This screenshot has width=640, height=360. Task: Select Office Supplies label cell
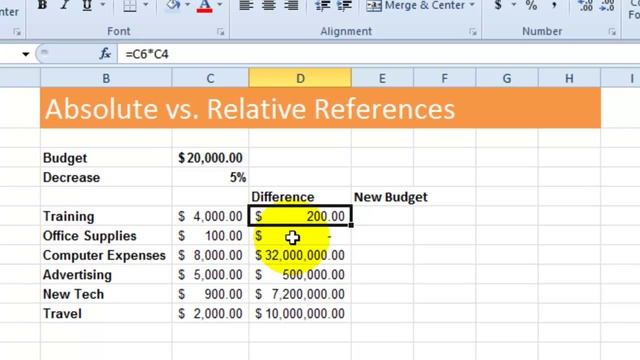[x=106, y=236]
